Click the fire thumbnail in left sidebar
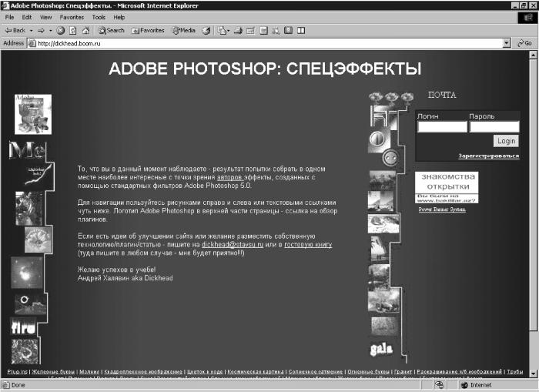The width and height of the screenshot is (539, 392). pos(23,327)
